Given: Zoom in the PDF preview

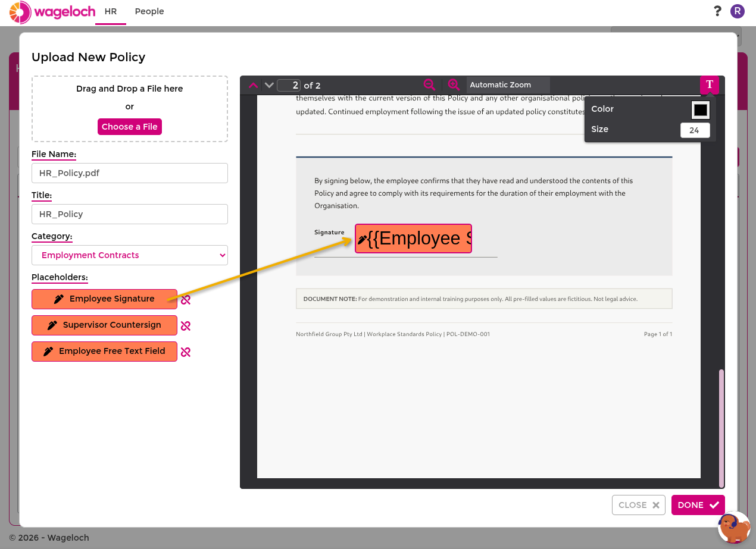Looking at the screenshot, I should point(454,85).
